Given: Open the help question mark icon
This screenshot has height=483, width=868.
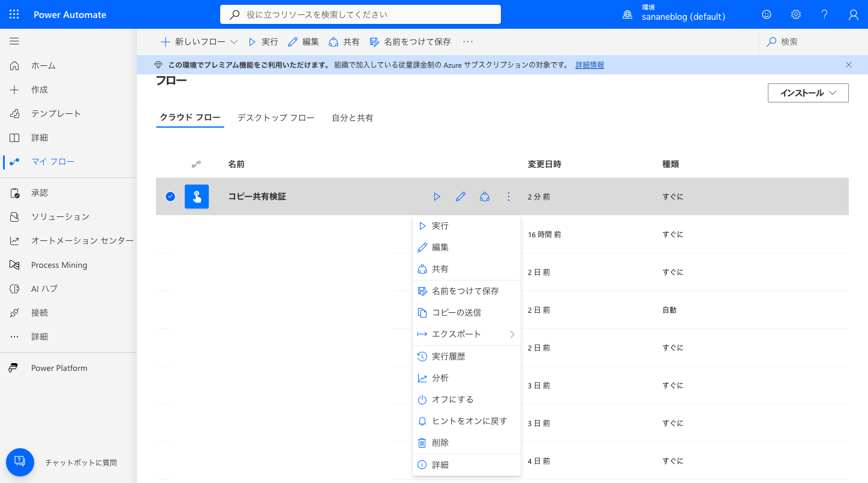Looking at the screenshot, I should coord(825,14).
